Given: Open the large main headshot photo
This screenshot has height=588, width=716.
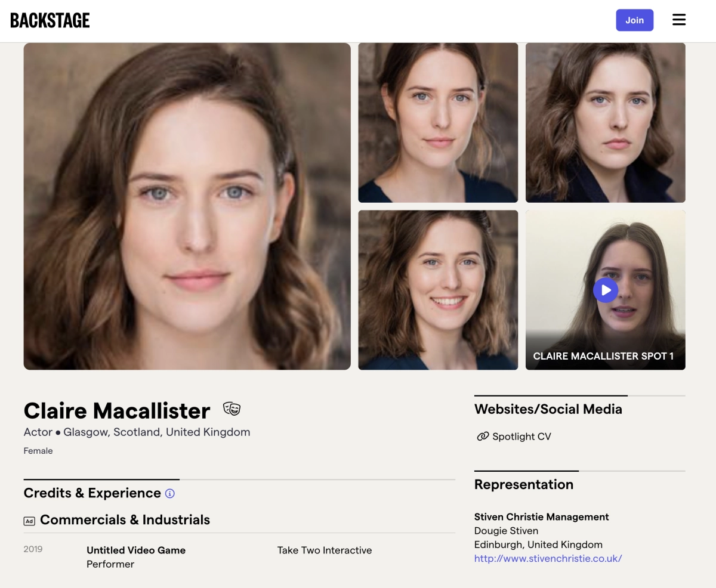Looking at the screenshot, I should [x=187, y=206].
